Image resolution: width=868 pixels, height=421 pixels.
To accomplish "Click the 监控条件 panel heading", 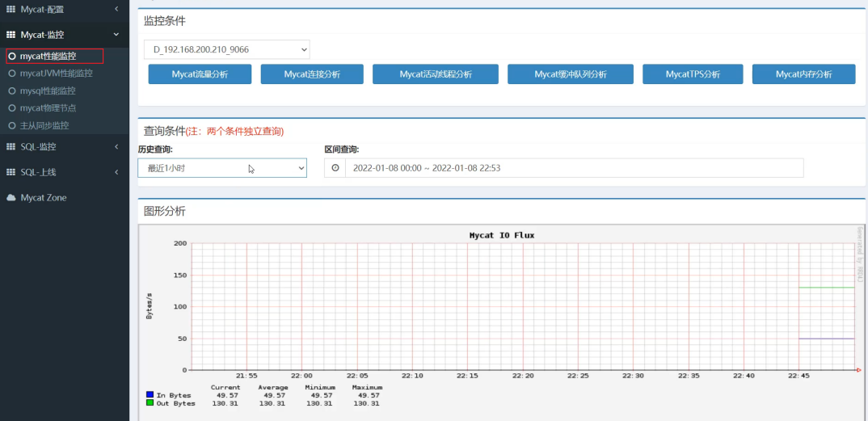I will coord(165,22).
